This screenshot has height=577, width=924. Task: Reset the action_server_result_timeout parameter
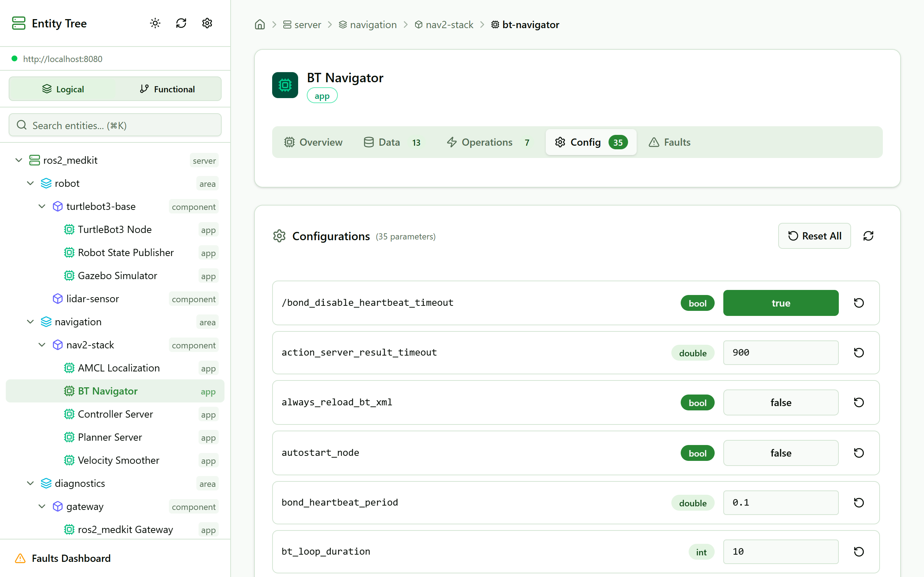(x=859, y=353)
